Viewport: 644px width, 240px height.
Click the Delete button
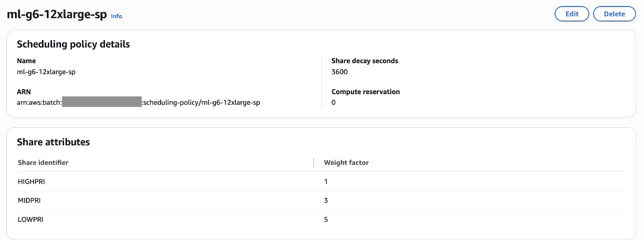pos(614,14)
